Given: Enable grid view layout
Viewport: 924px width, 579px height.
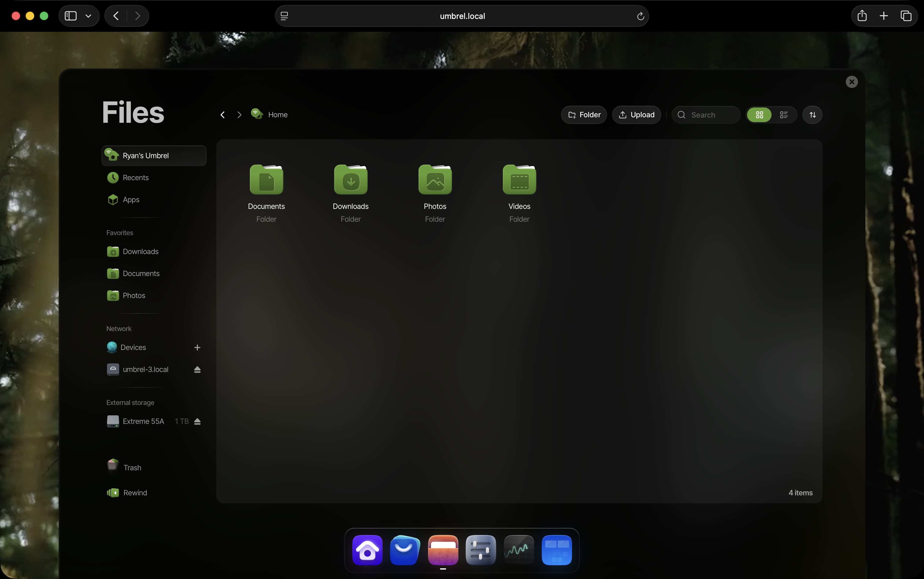Looking at the screenshot, I should (759, 115).
